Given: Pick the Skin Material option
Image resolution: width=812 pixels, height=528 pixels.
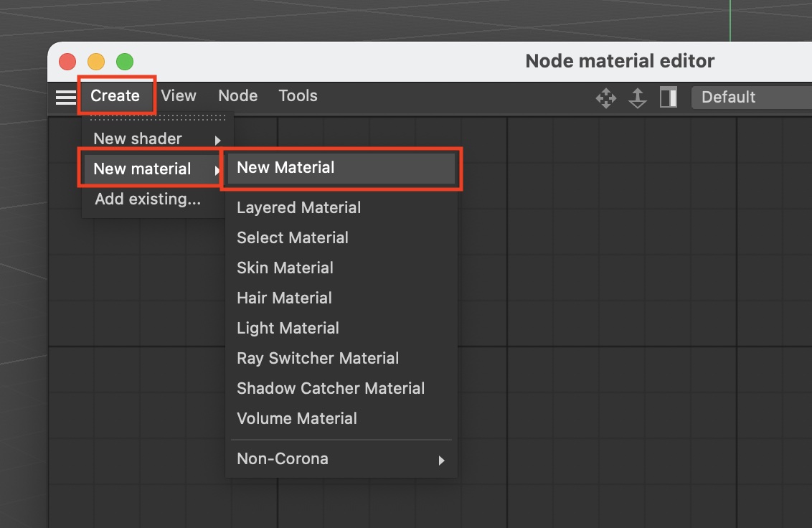Looking at the screenshot, I should (285, 268).
